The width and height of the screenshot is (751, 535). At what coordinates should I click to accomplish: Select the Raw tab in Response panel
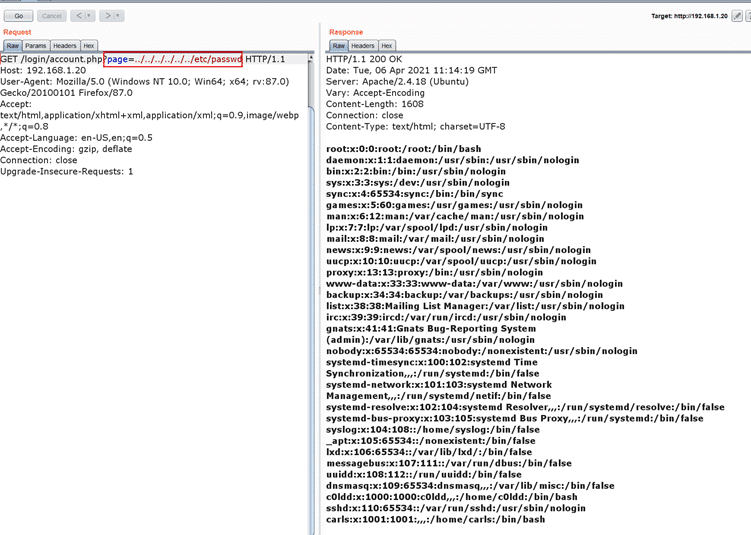(x=338, y=46)
